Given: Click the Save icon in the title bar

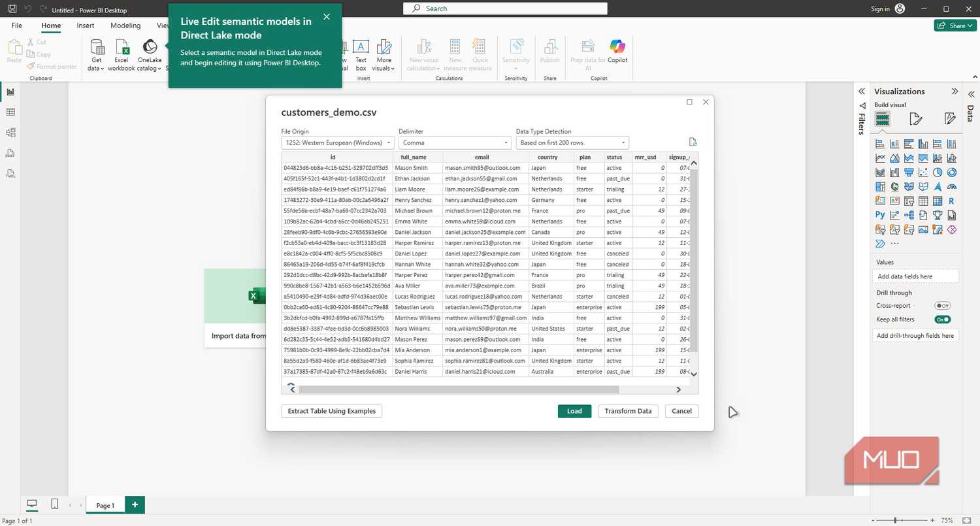Looking at the screenshot, I should pos(12,10).
